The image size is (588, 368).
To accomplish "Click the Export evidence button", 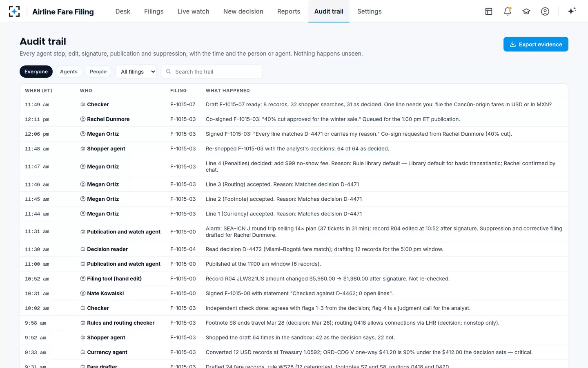I will [536, 44].
